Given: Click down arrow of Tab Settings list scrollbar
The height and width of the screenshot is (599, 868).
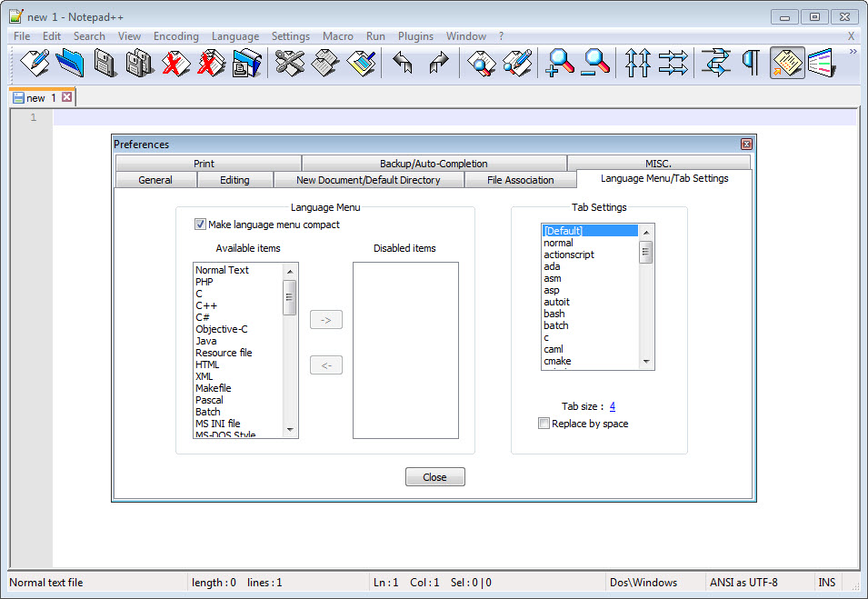Looking at the screenshot, I should point(646,362).
